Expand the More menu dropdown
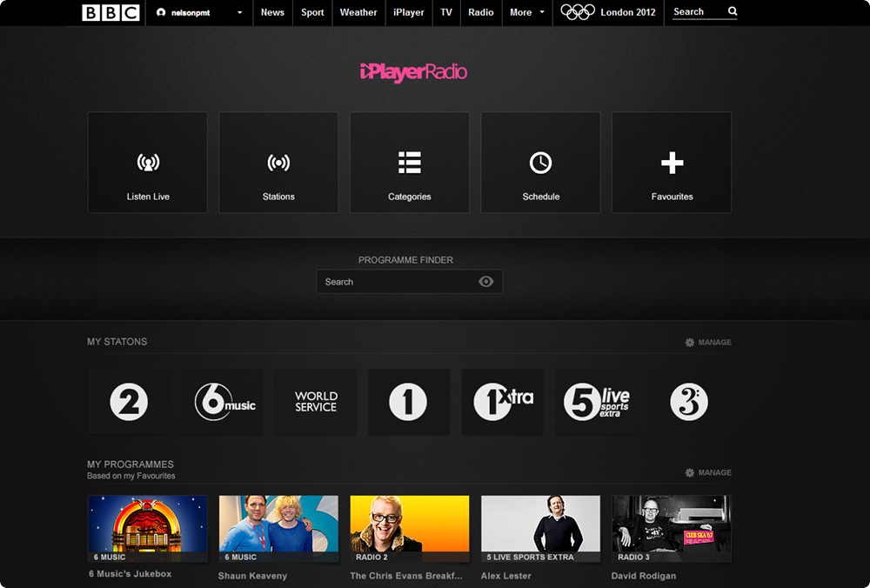Viewport: 870px width, 588px height. pyautogui.click(x=527, y=12)
